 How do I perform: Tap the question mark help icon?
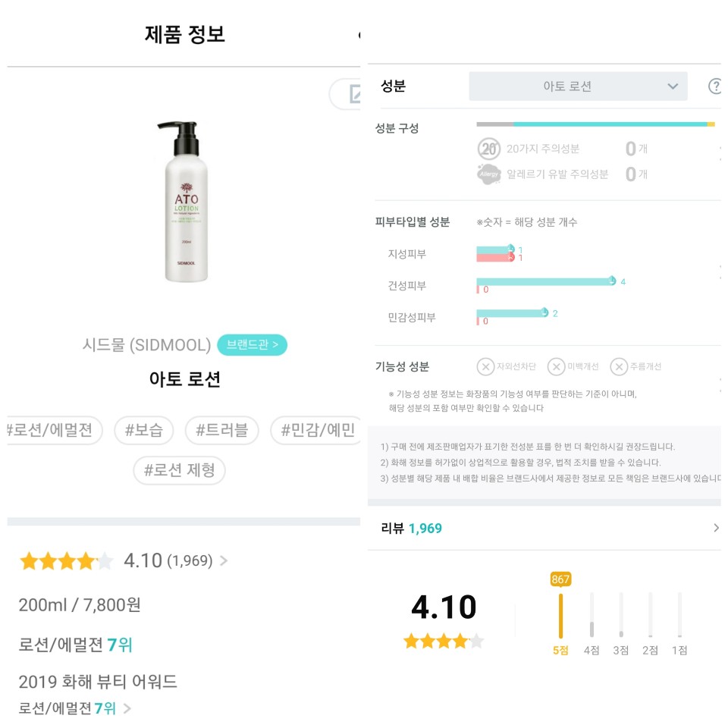pos(715,86)
